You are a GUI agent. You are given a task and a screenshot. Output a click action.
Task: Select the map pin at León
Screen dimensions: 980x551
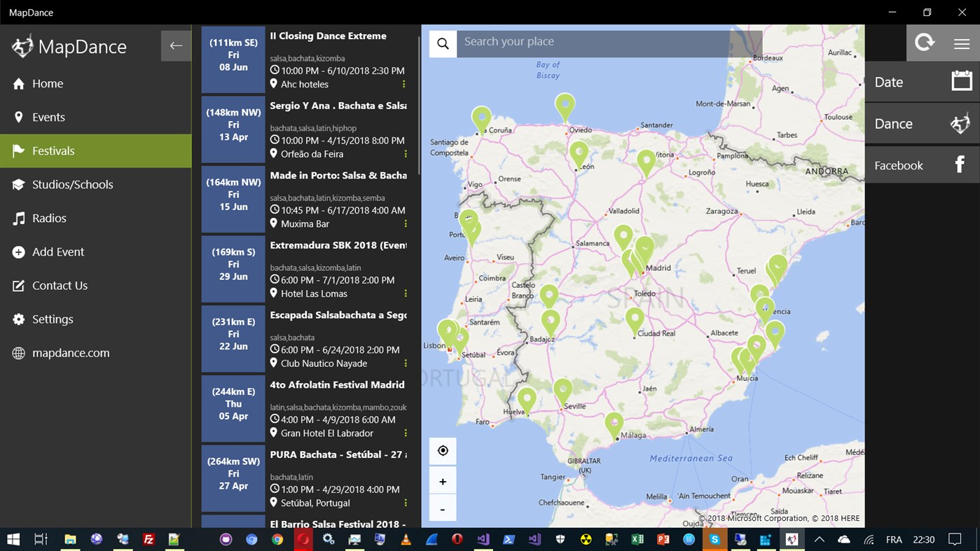579,155
